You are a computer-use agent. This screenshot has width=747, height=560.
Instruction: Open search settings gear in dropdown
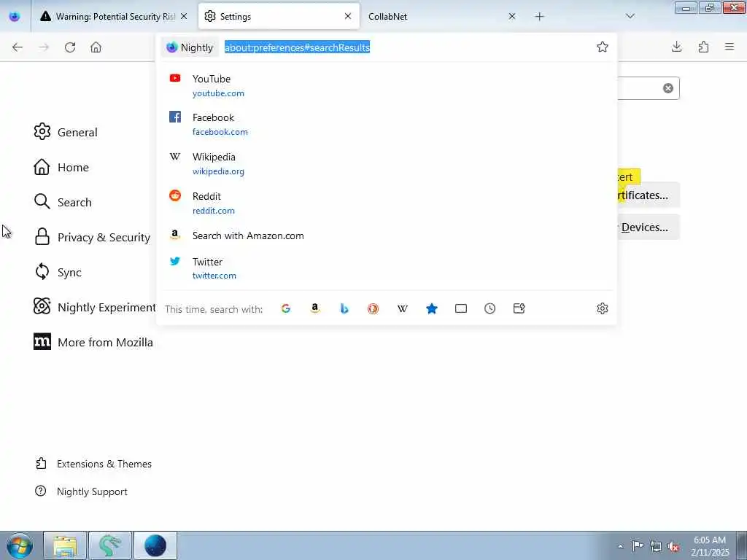point(602,308)
